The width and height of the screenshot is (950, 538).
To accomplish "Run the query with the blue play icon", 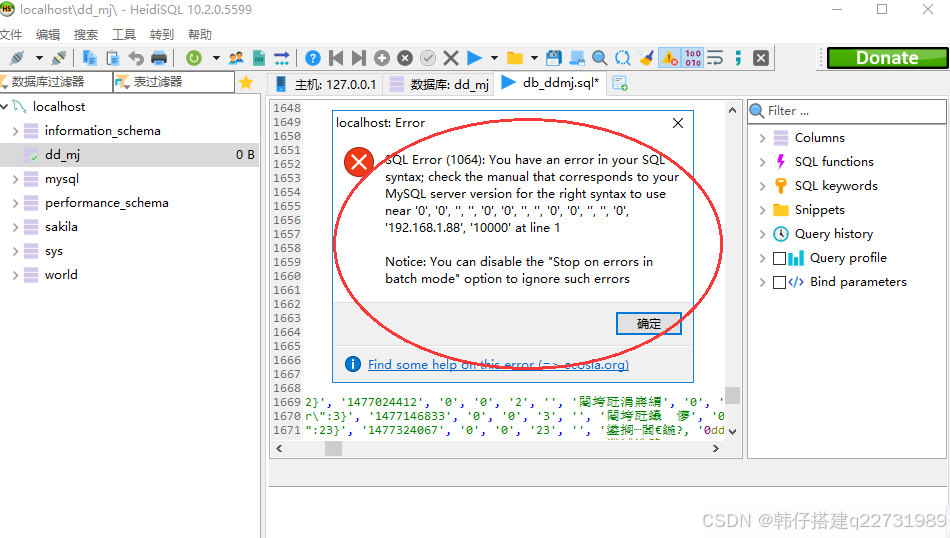I will [474, 58].
